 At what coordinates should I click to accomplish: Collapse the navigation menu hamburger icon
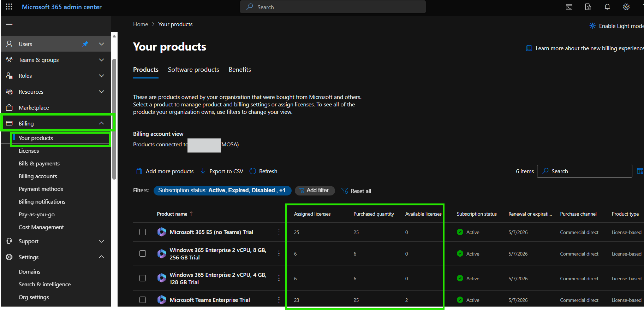(x=9, y=24)
